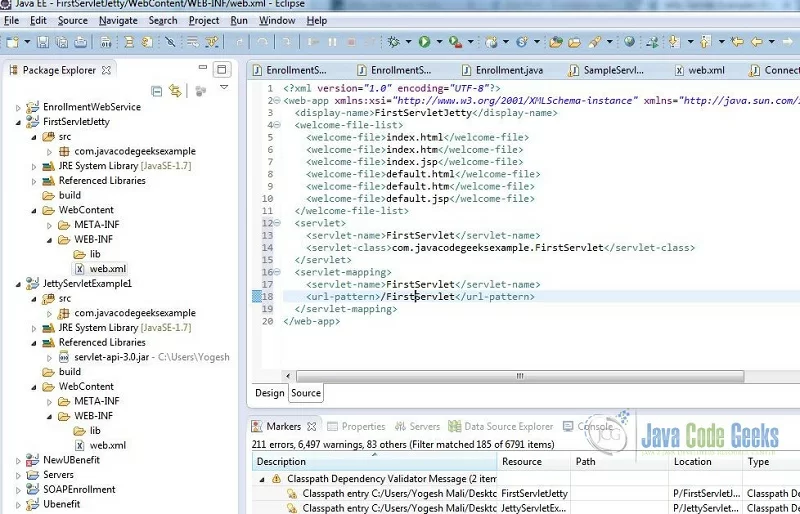Click the editor horizontal scrollbar thumb
The width and height of the screenshot is (800, 514).
[519, 376]
